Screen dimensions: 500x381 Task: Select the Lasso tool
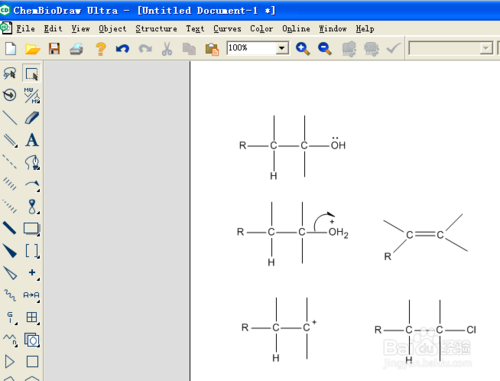point(10,73)
